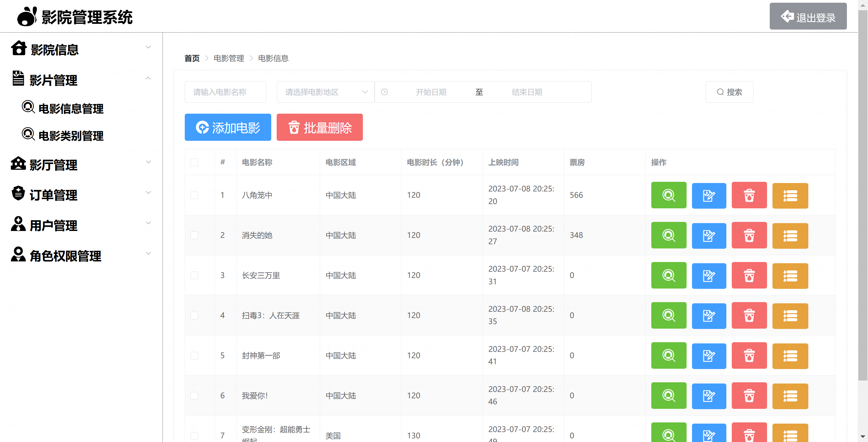The height and width of the screenshot is (442, 868).
Task: Open 电影信息管理 in the sidebar
Action: coord(71,109)
